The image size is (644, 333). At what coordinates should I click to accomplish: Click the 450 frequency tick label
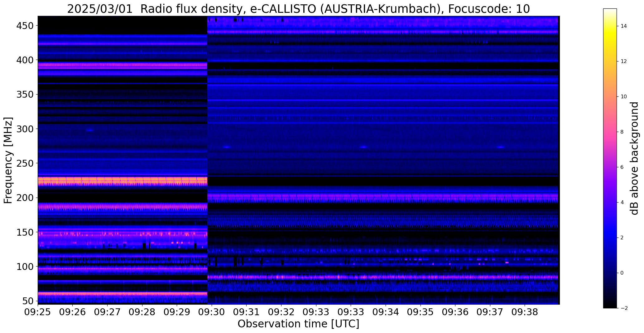[x=25, y=26]
